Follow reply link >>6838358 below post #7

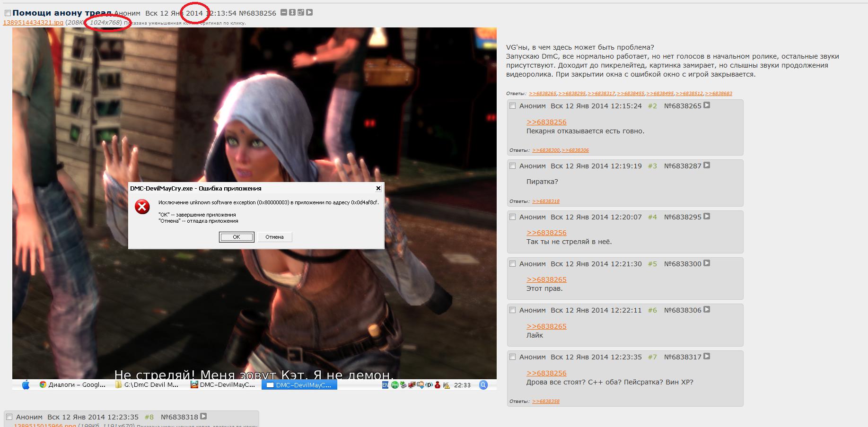(x=546, y=401)
